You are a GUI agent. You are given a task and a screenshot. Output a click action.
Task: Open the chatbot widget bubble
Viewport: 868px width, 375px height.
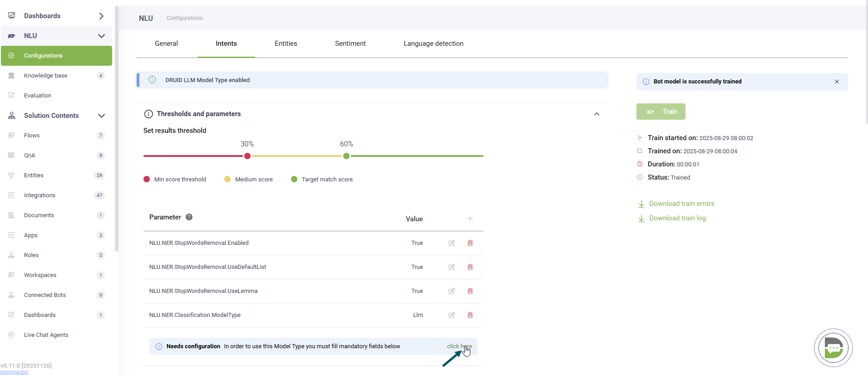833,348
